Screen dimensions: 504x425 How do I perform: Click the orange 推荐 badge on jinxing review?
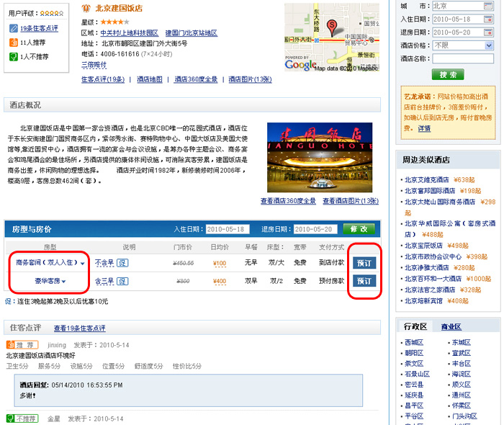(22, 345)
